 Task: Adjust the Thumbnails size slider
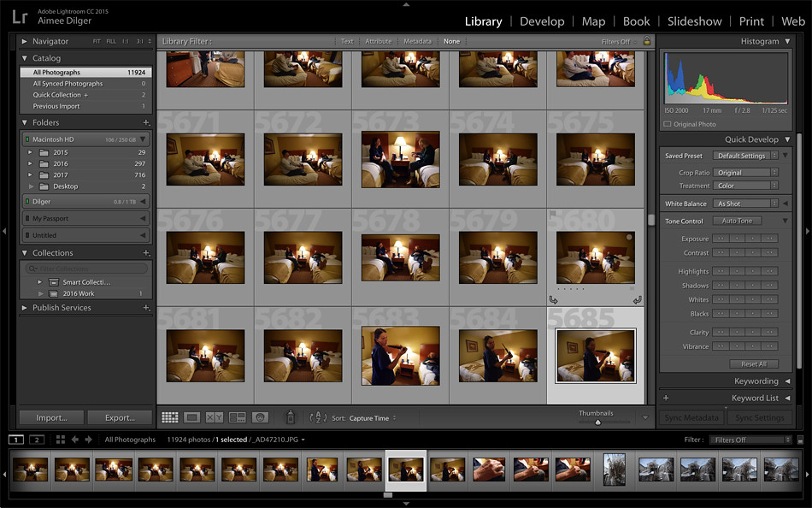pyautogui.click(x=597, y=422)
